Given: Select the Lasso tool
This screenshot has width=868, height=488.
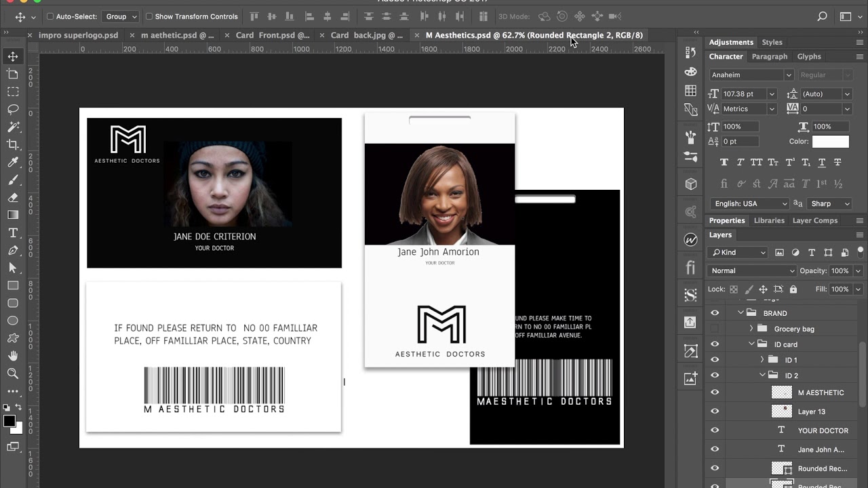Looking at the screenshot, I should tap(13, 109).
